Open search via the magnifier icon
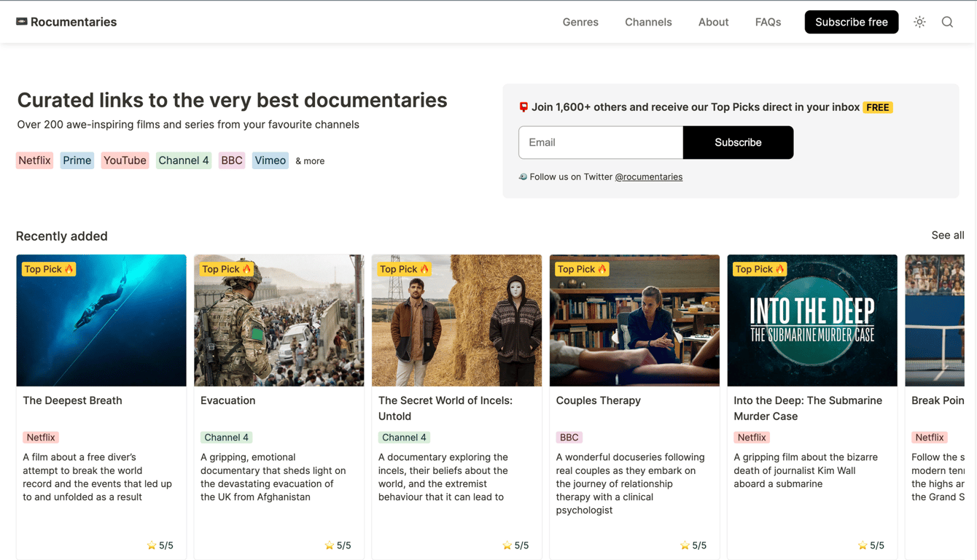977x560 pixels. [x=947, y=22]
